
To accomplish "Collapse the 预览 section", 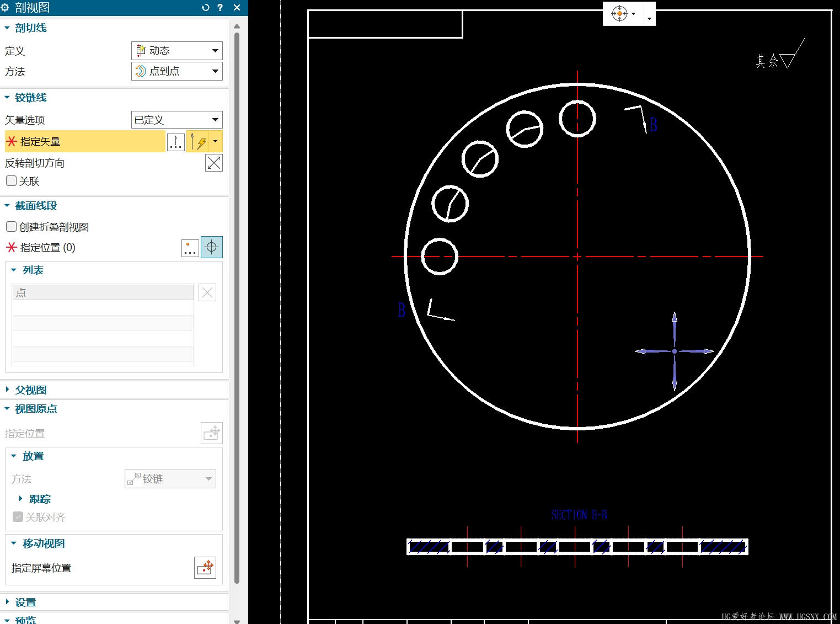I will point(7,620).
